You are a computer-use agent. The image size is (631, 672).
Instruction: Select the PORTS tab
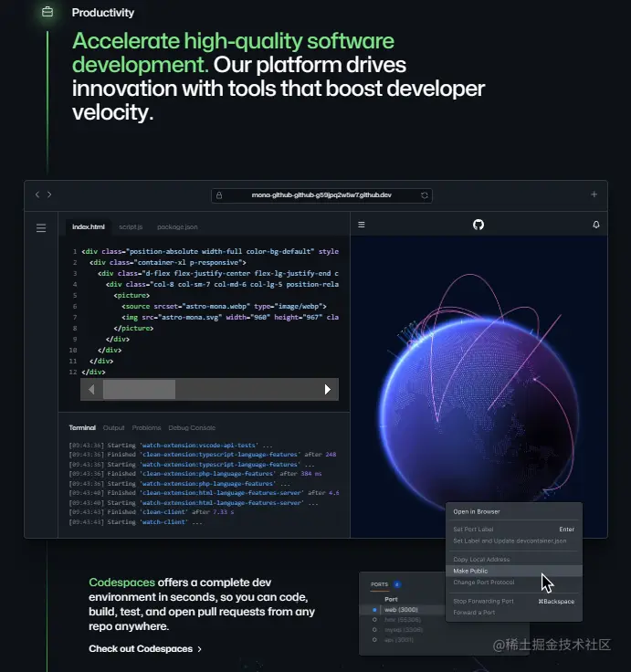[x=379, y=584]
